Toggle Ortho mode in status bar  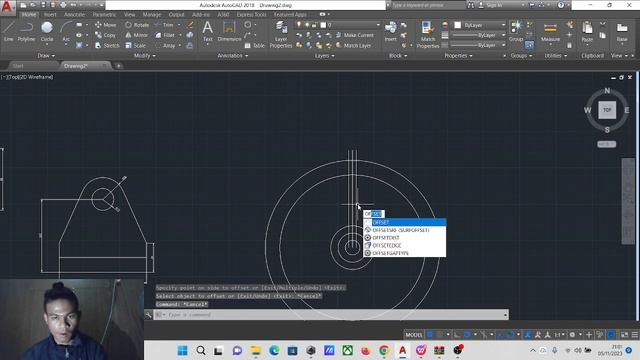[457, 335]
